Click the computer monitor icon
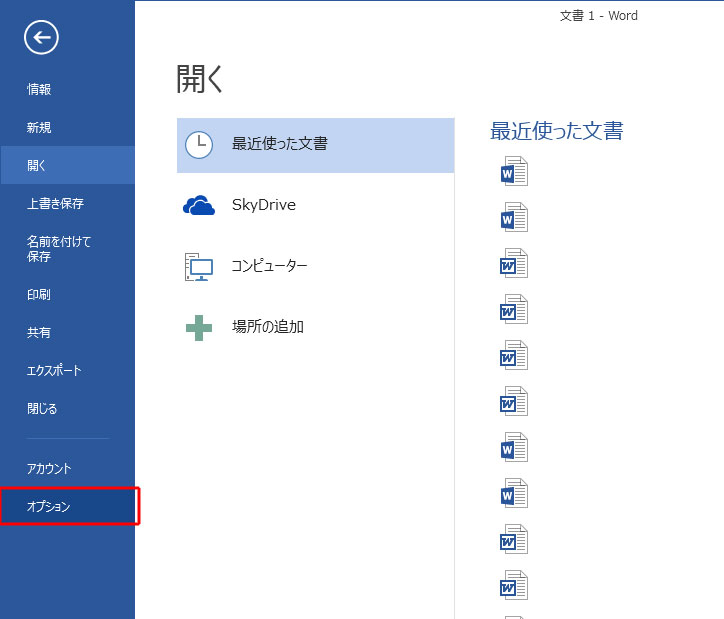 tap(199, 267)
